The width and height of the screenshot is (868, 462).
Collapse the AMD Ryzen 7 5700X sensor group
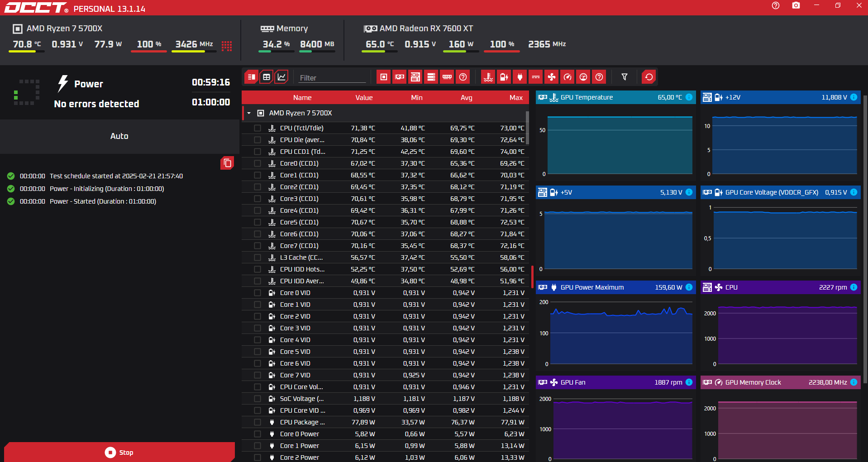[x=249, y=113]
